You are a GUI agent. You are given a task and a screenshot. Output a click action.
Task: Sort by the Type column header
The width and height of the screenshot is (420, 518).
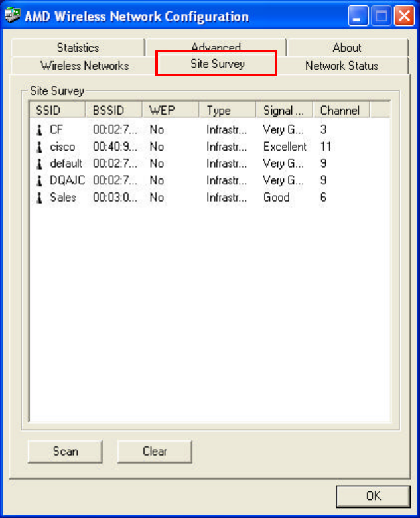(x=228, y=110)
